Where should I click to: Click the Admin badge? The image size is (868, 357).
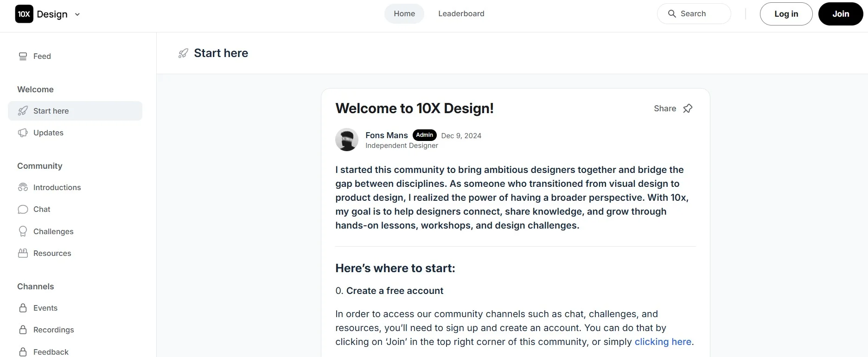[425, 135]
